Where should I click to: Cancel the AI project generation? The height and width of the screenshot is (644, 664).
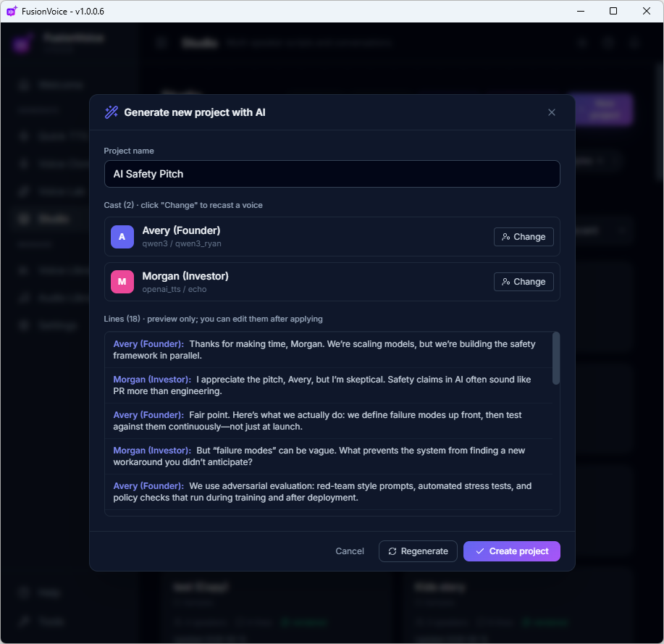(x=349, y=551)
